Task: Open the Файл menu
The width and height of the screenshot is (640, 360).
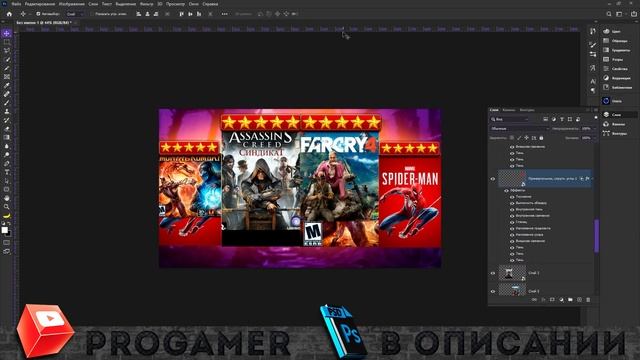Action: 16,4
